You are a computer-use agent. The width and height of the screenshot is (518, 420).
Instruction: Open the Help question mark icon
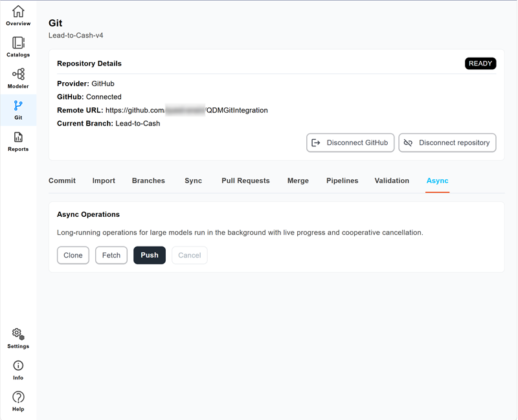pos(18,397)
